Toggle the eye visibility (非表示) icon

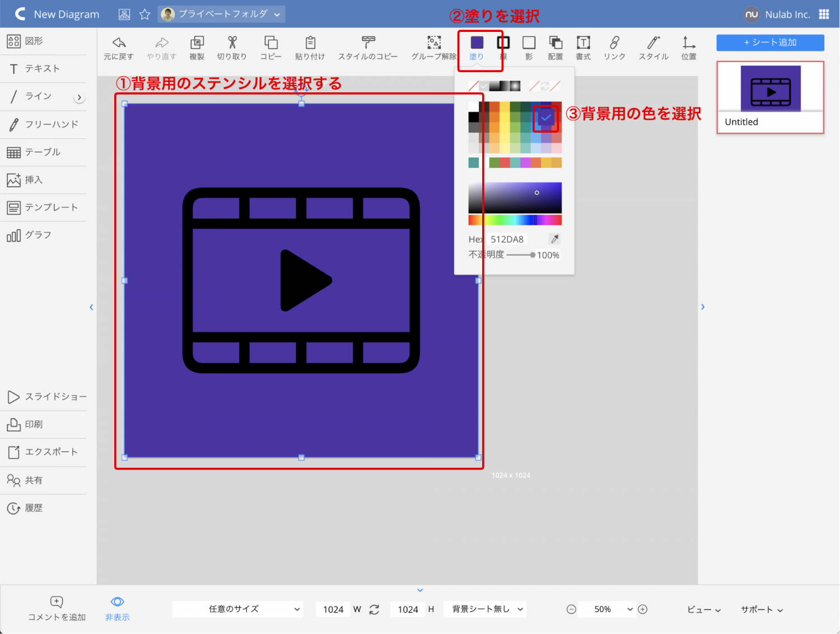[x=117, y=602]
